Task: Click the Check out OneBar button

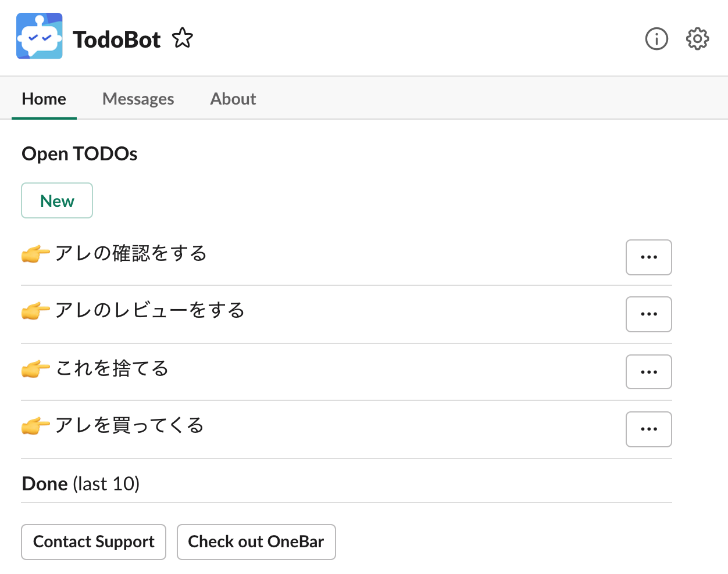Action: click(x=256, y=541)
